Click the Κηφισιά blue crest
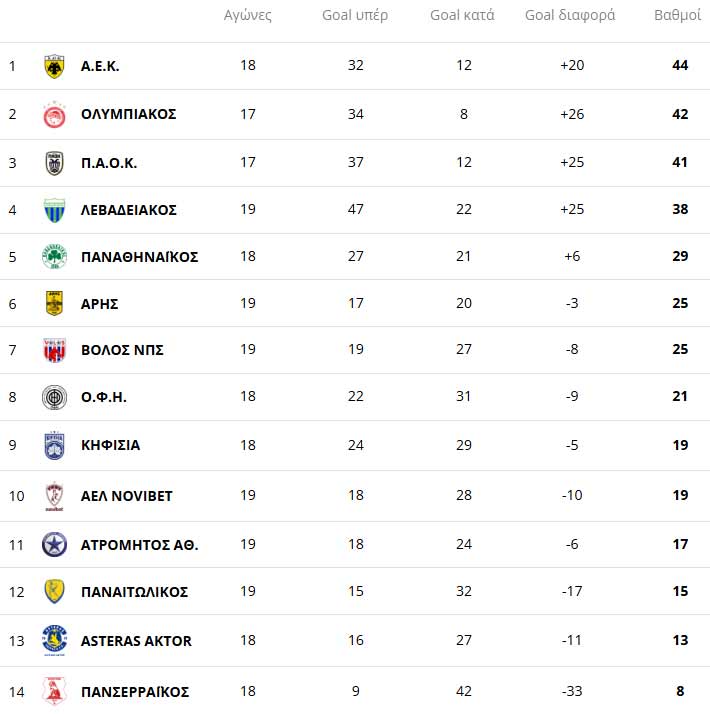 54,445
